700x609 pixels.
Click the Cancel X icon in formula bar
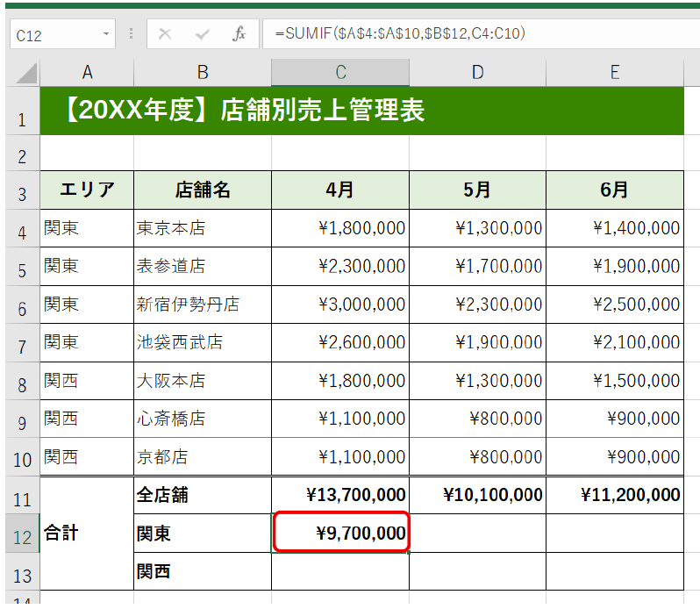click(x=165, y=34)
